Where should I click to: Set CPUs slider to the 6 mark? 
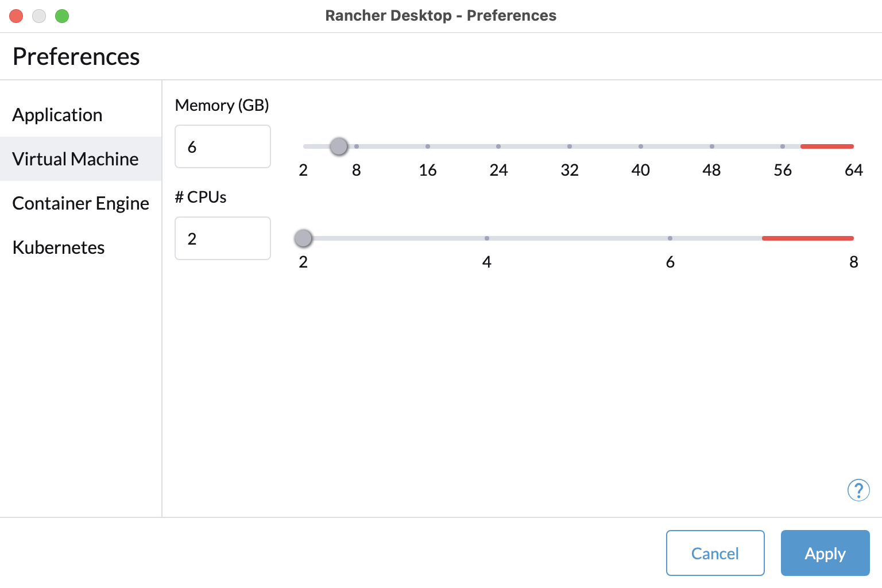(670, 238)
